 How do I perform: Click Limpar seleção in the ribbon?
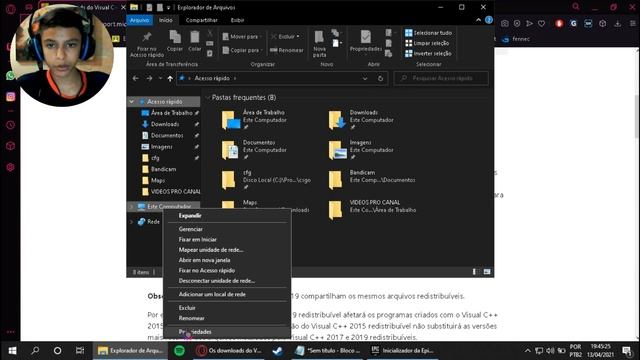pos(427,43)
